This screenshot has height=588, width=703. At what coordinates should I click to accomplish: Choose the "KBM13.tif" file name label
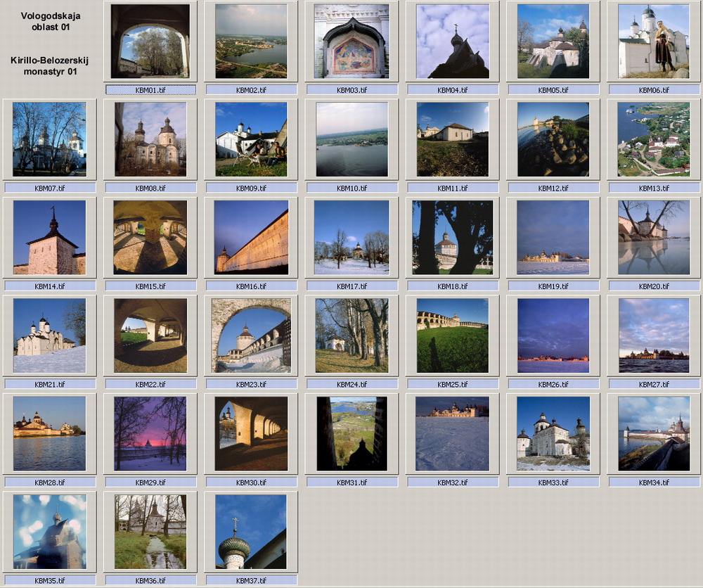[x=654, y=188]
